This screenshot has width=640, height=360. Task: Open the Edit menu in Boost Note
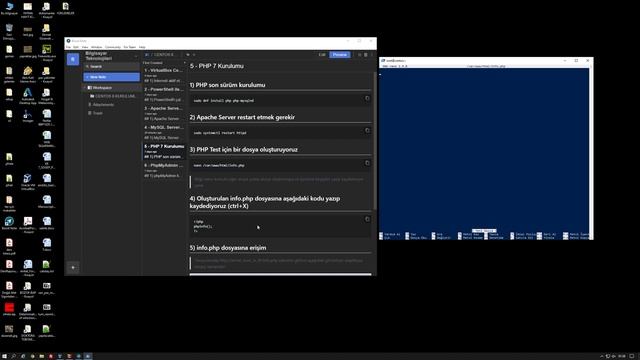pyautogui.click(x=76, y=47)
